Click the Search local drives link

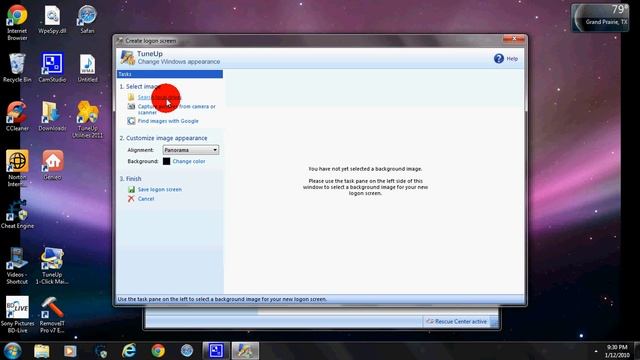159,97
